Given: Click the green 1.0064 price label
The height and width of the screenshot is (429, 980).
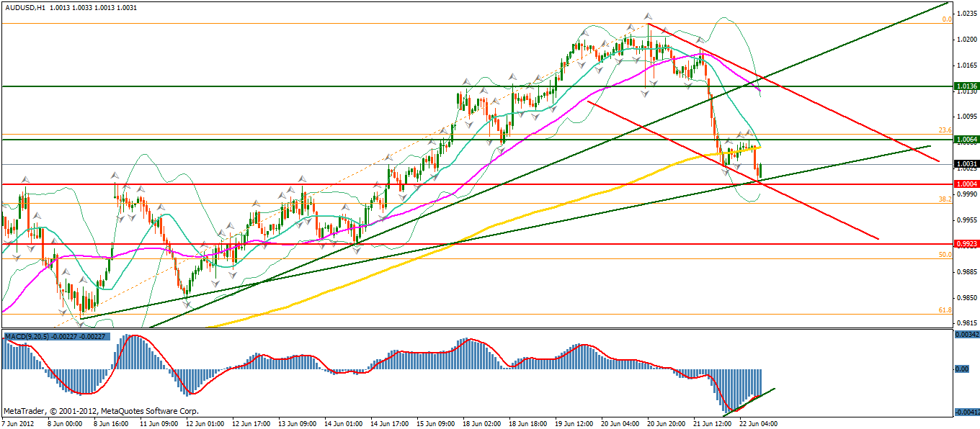Looking at the screenshot, I should (x=966, y=139).
